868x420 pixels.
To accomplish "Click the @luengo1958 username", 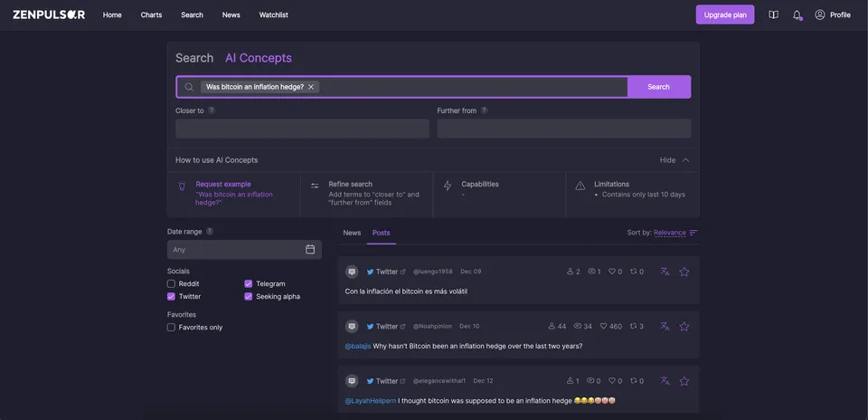I will [x=433, y=272].
